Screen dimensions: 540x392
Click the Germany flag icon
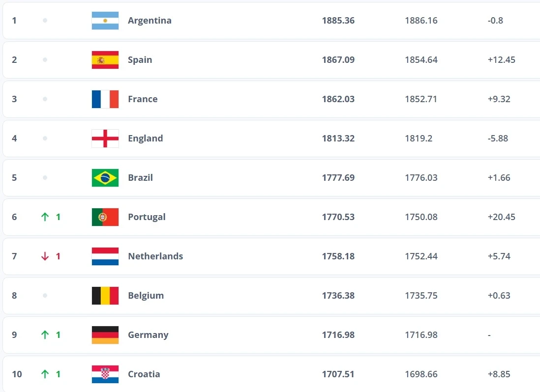click(x=105, y=335)
